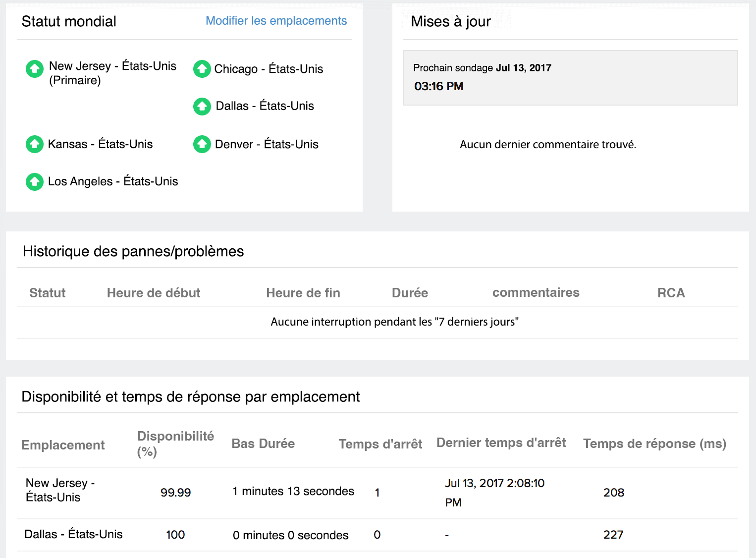Viewport: 756px width, 558px height.
Task: Click the RCA column header
Action: pyautogui.click(x=671, y=293)
